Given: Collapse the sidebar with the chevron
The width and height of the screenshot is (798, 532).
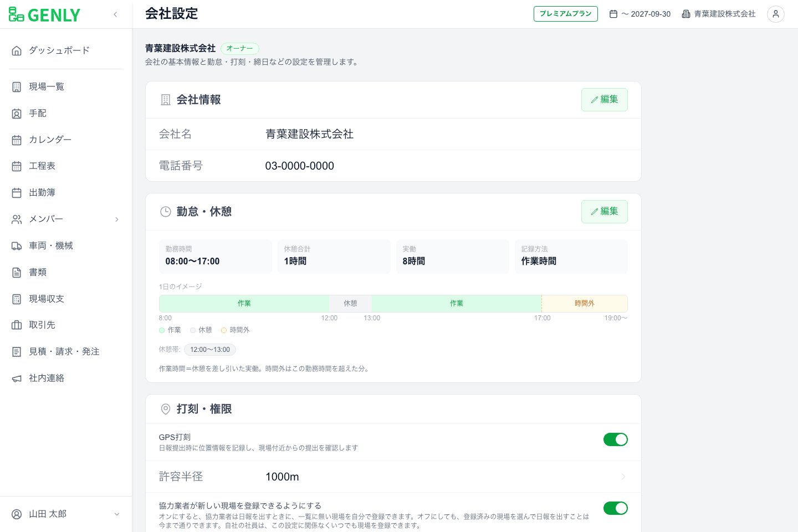Looking at the screenshot, I should 115,14.
